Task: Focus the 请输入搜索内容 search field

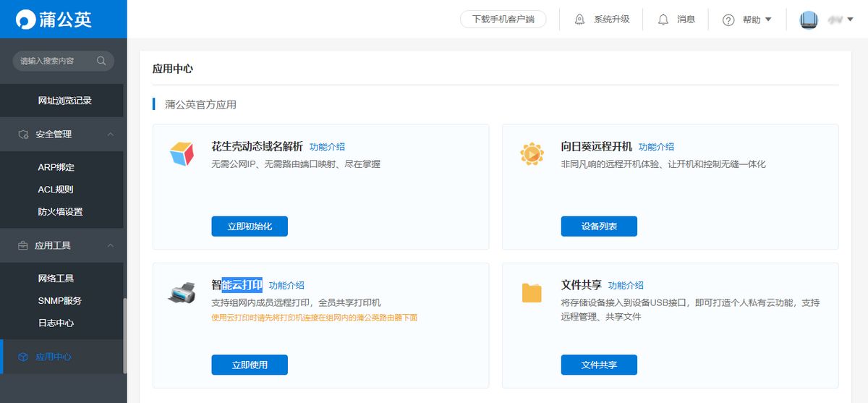Action: pyautogui.click(x=64, y=61)
